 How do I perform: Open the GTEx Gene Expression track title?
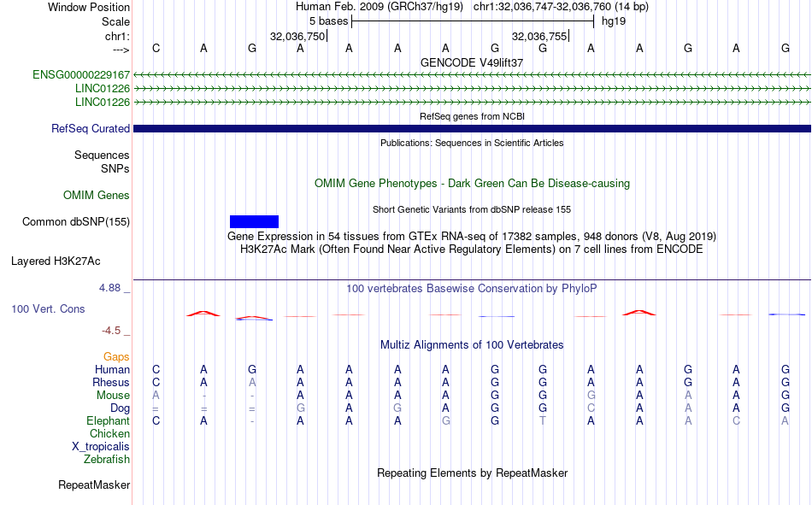[x=472, y=236]
